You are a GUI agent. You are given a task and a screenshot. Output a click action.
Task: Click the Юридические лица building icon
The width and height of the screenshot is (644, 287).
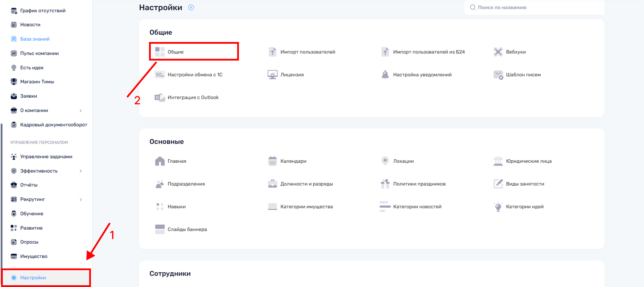pyautogui.click(x=498, y=161)
